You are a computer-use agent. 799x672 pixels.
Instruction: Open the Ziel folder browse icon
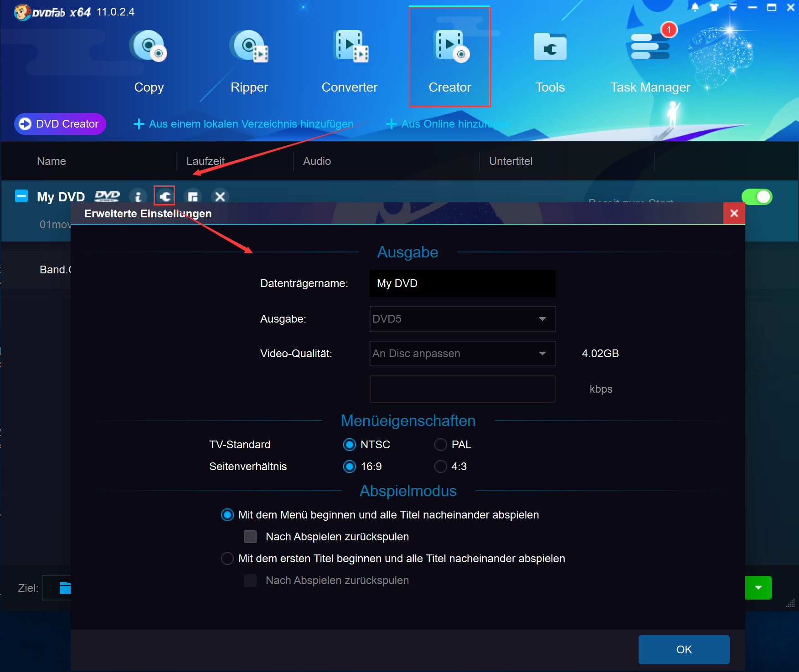point(65,588)
